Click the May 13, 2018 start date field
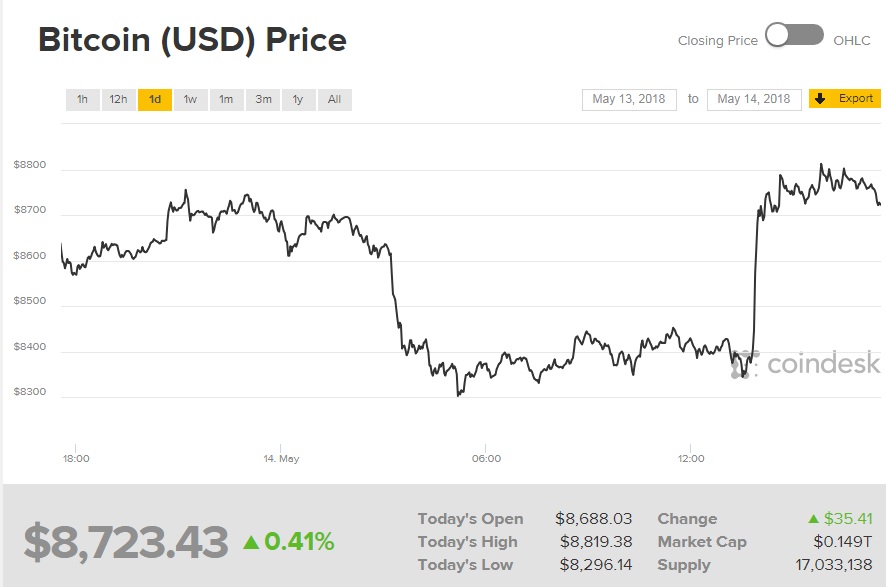This screenshot has width=886, height=587. coord(629,99)
